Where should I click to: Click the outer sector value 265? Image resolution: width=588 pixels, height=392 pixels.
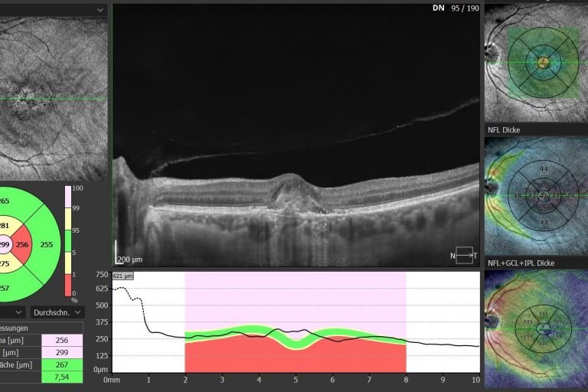4,201
